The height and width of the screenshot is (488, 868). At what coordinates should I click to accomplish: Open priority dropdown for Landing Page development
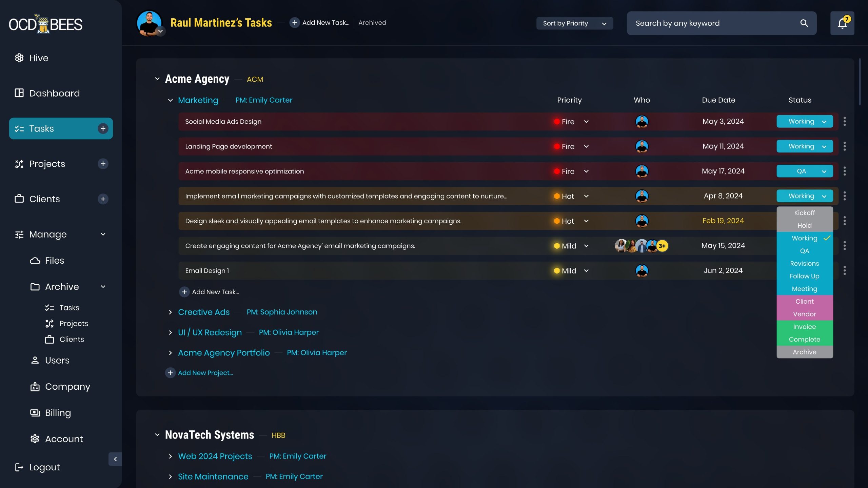(x=586, y=146)
